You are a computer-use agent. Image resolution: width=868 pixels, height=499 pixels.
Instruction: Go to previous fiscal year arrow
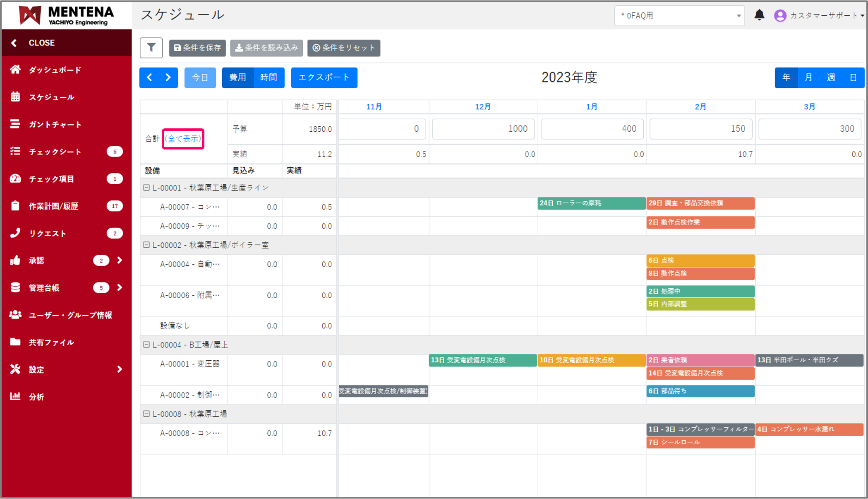pyautogui.click(x=150, y=77)
